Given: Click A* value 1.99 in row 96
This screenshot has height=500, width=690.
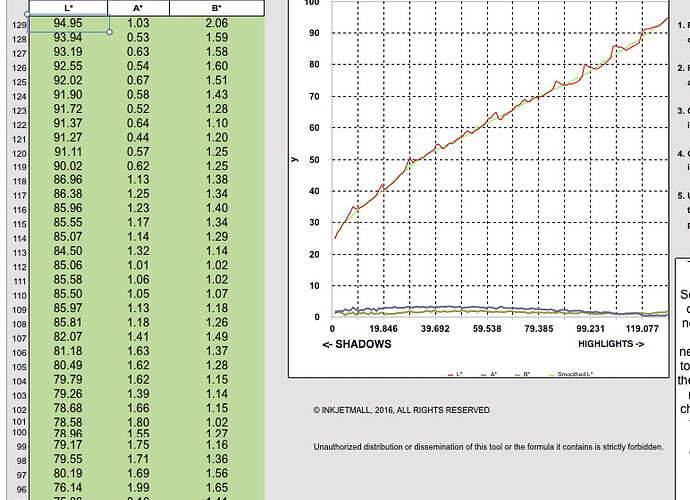Looking at the screenshot, I should point(138,488).
